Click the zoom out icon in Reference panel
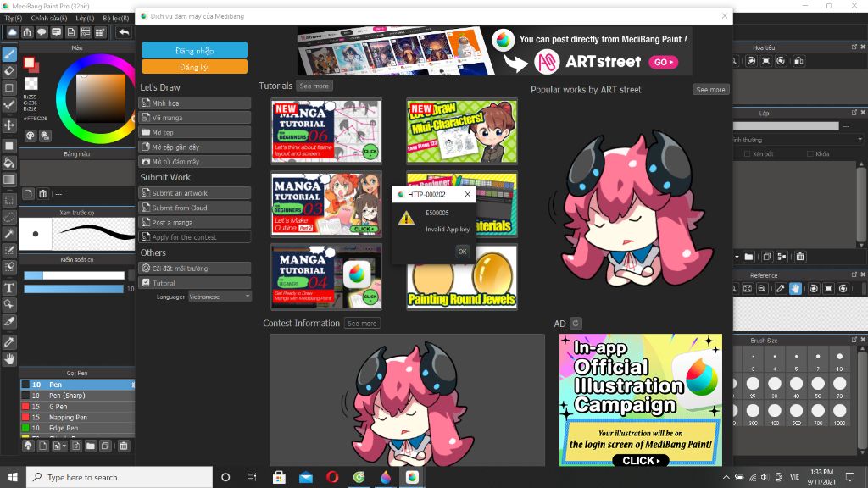Screen dimensions: 868x488 coord(762,288)
